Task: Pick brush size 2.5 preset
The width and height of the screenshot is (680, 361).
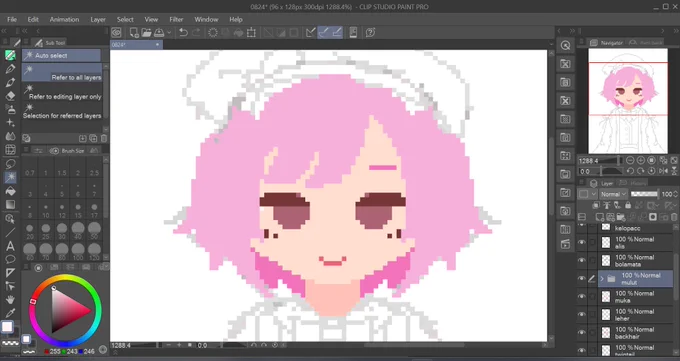Action: click(94, 168)
